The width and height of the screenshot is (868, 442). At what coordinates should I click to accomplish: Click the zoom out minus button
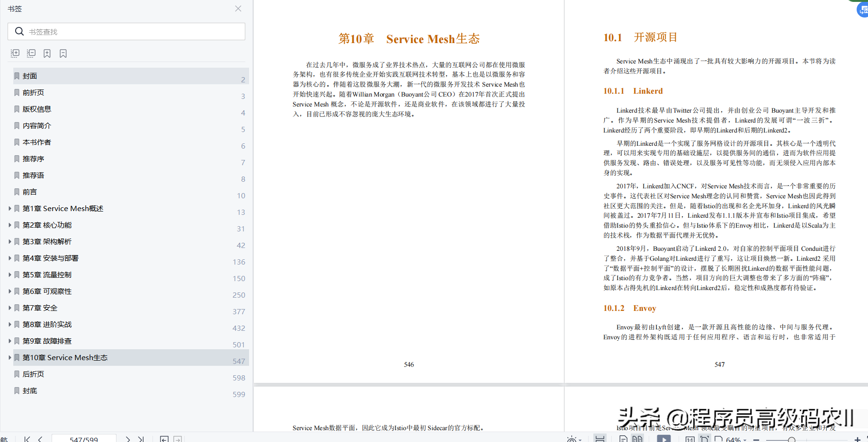[756, 439]
